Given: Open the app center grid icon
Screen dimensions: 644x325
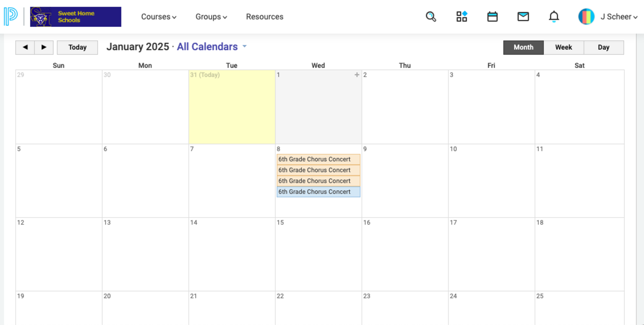Looking at the screenshot, I should click(462, 17).
